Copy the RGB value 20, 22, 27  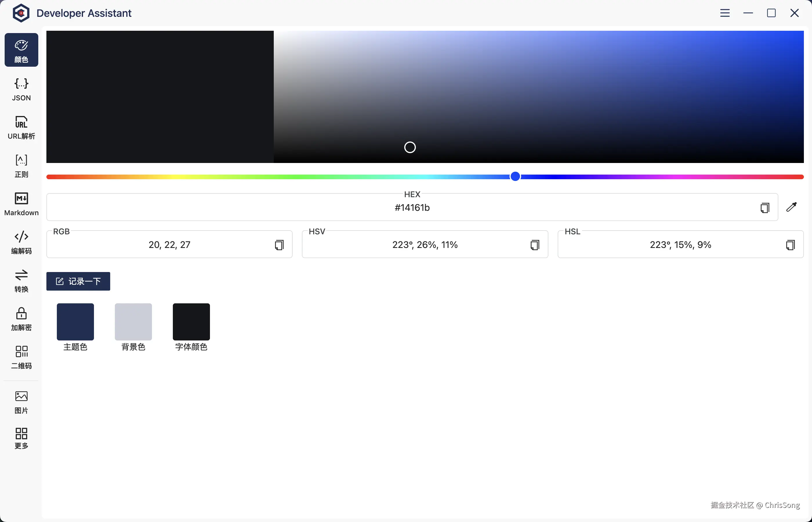[x=279, y=245]
